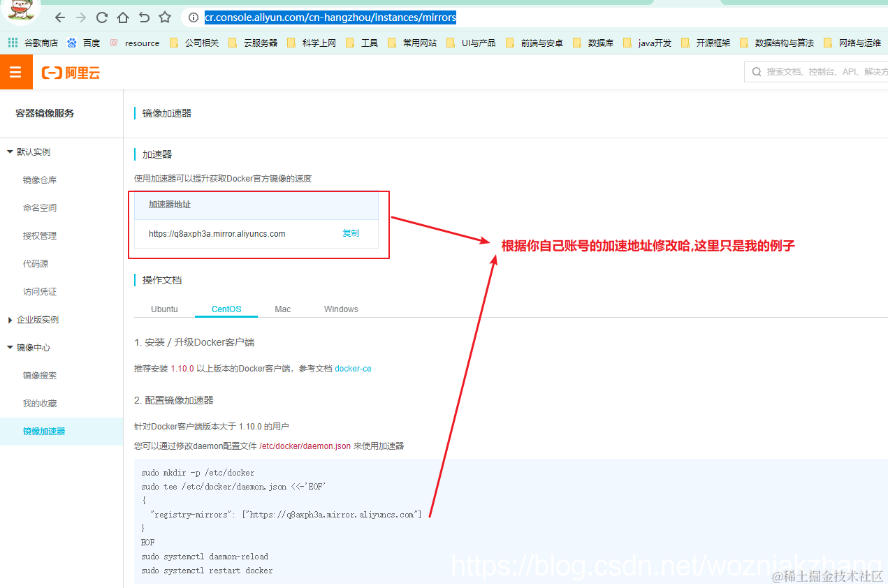
Task: Open the 数据结构与算法 bookmark folder
Action: click(777, 43)
